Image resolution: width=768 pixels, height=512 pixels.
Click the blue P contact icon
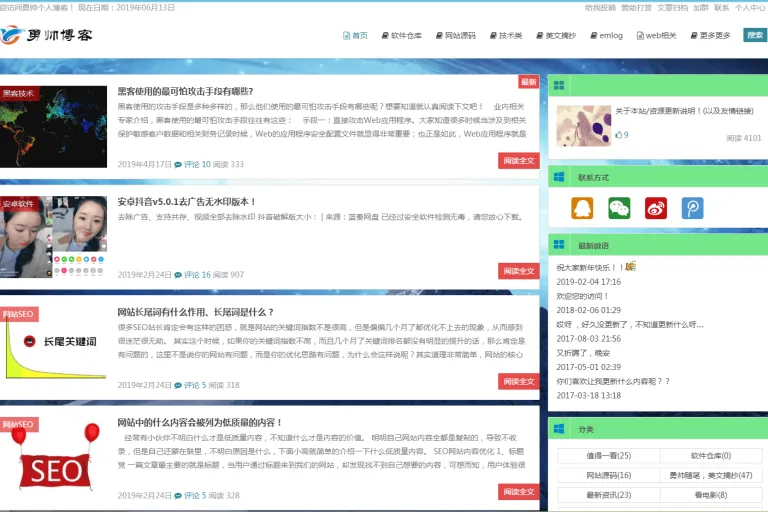(693, 208)
